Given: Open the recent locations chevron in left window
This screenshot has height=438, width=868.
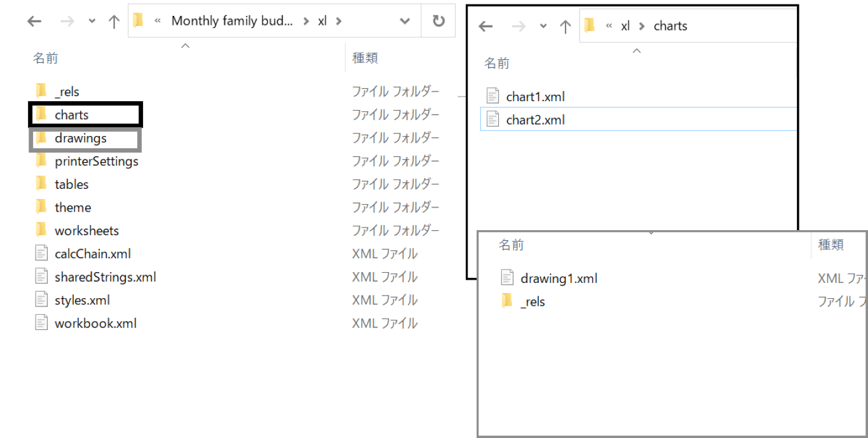Looking at the screenshot, I should (x=92, y=21).
